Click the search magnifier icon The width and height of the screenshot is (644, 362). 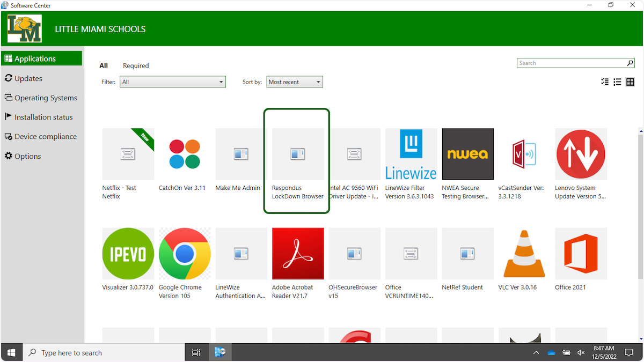pyautogui.click(x=631, y=63)
